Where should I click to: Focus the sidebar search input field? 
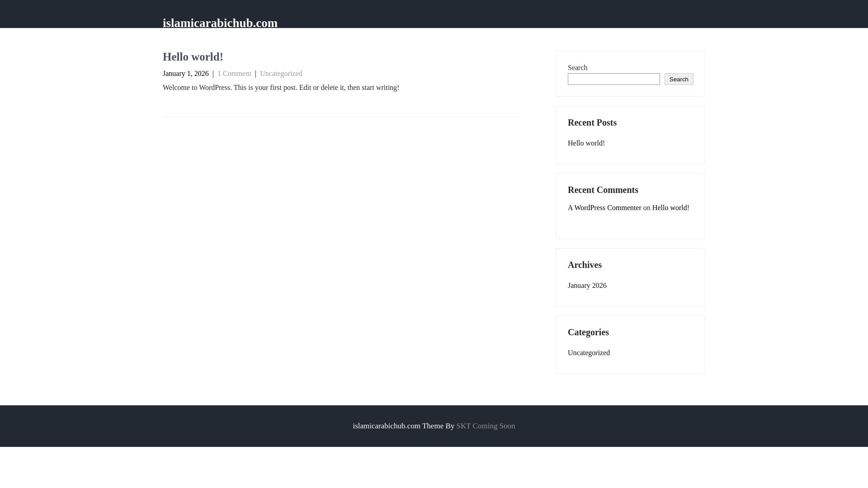[x=613, y=79]
